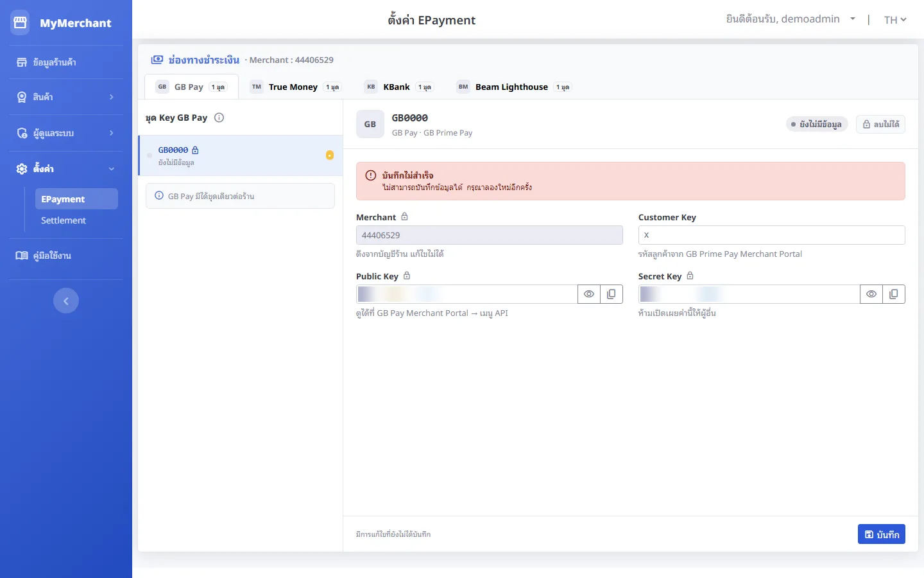This screenshot has width=924, height=578.
Task: Click the lock icon next to GB0000 in list
Action: point(196,150)
